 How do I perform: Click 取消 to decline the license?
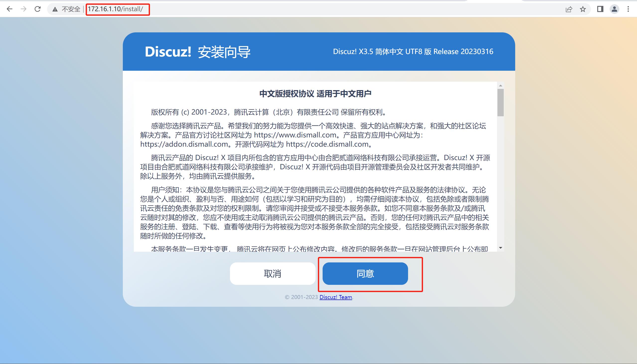pos(273,274)
